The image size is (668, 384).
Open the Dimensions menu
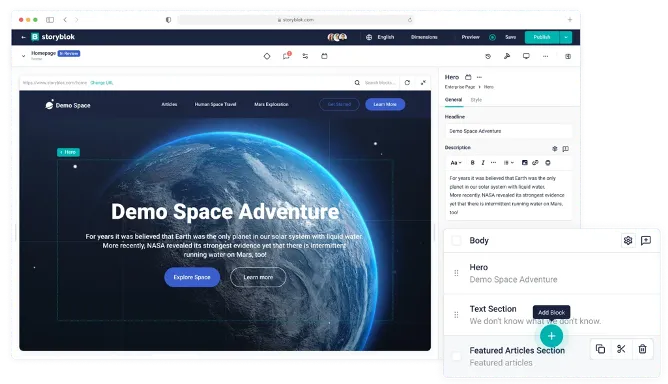pyautogui.click(x=424, y=37)
